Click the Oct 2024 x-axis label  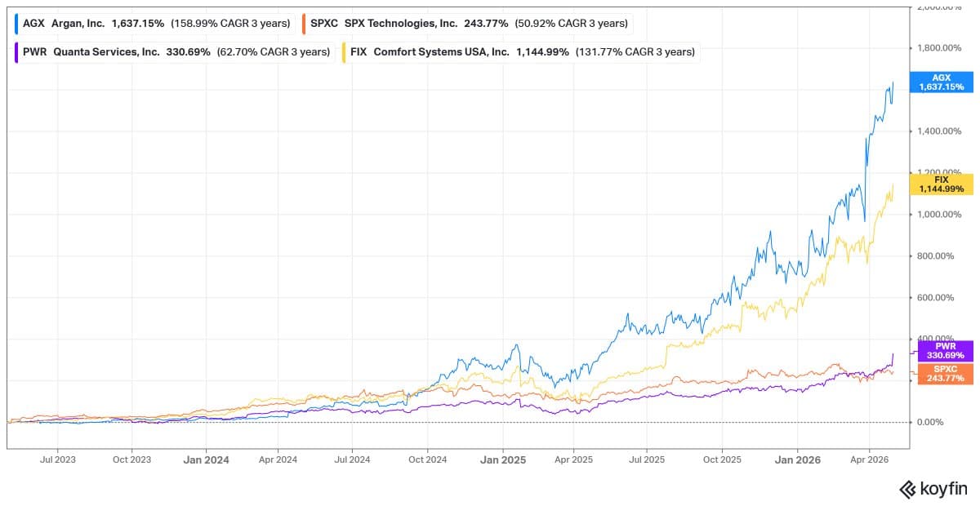coord(427,459)
